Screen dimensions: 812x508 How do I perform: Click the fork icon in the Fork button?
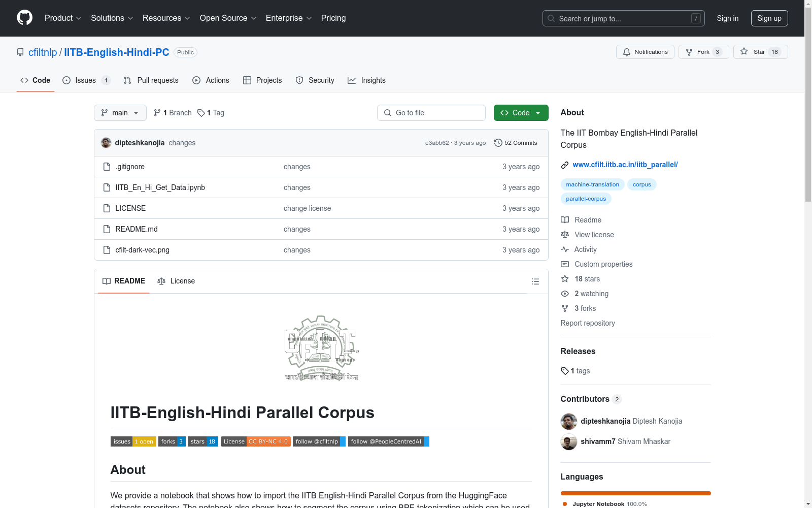[689, 52]
